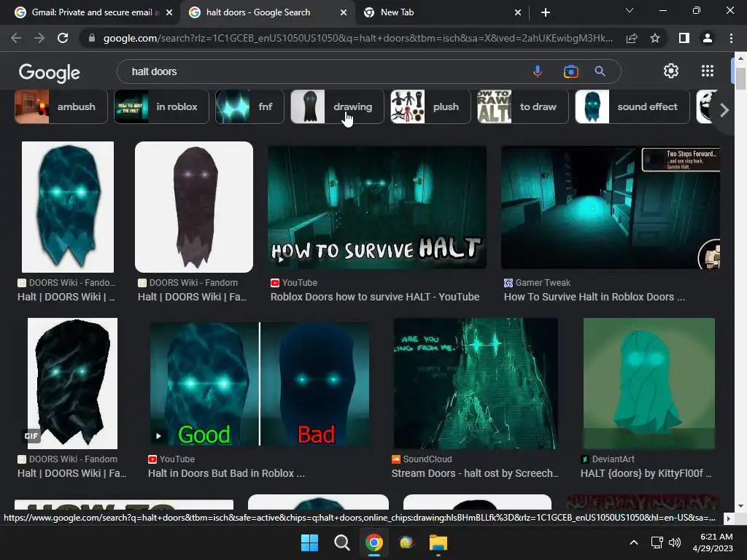Open HALT {doors} by KittyFl00f link
This screenshot has height=560, width=747.
(x=646, y=473)
